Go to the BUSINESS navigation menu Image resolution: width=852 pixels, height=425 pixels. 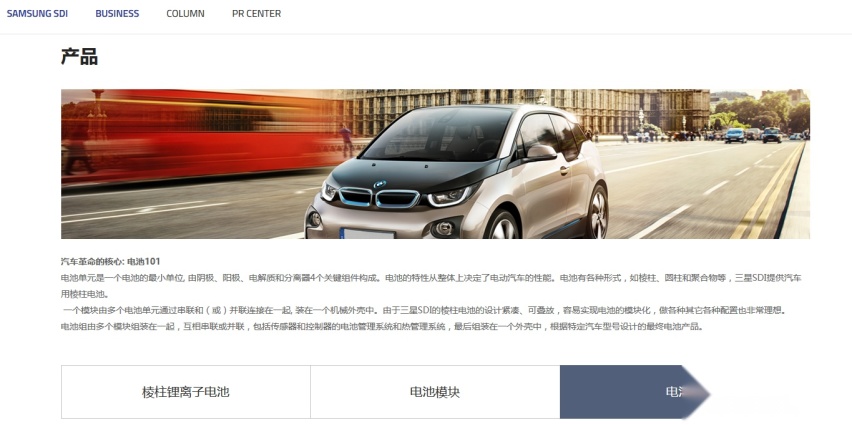point(117,14)
